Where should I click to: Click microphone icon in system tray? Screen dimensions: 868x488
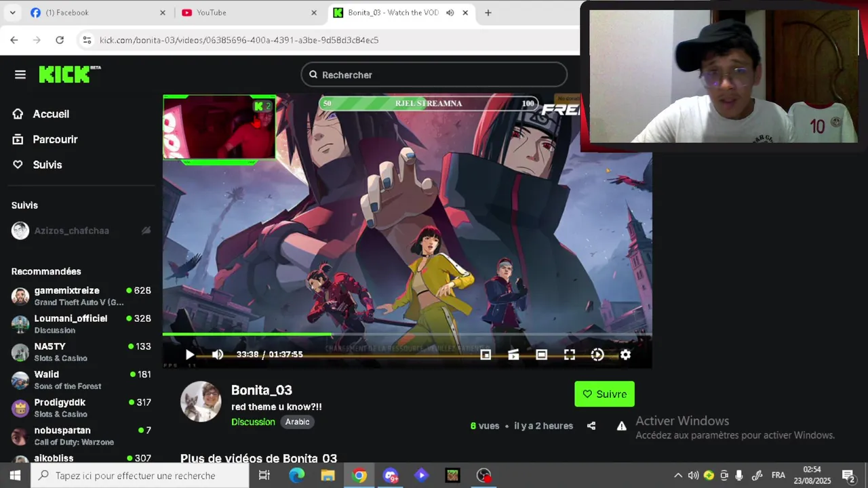tap(739, 475)
